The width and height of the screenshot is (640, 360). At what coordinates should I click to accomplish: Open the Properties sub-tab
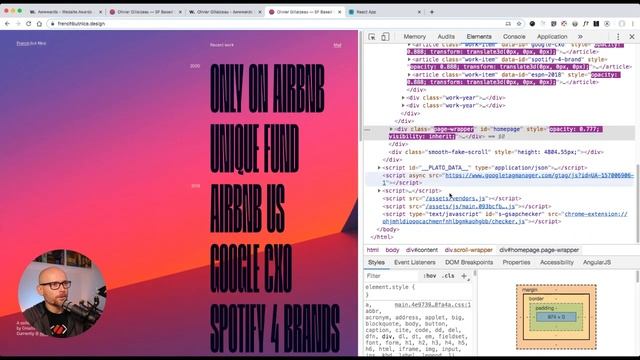[x=516, y=262]
